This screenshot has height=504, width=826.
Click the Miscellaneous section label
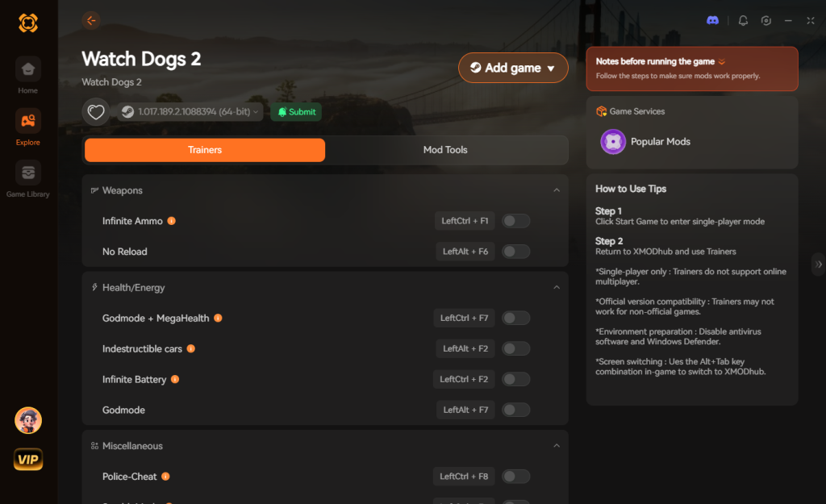pos(132,446)
